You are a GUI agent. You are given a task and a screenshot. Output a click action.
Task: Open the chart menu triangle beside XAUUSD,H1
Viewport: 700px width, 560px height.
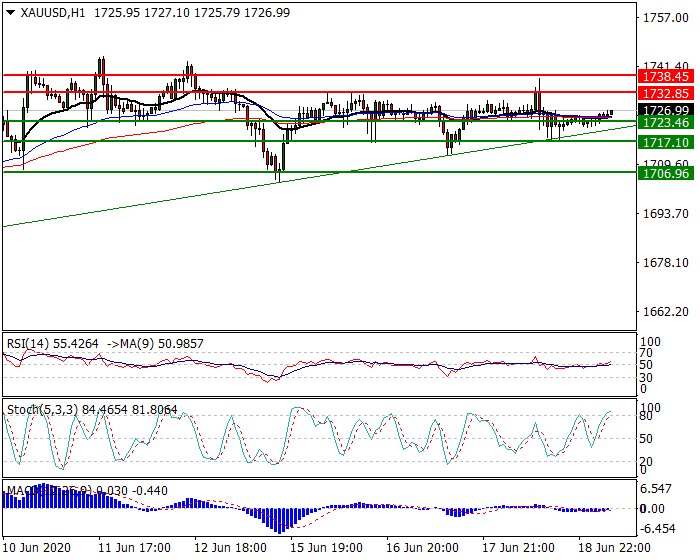(11, 13)
